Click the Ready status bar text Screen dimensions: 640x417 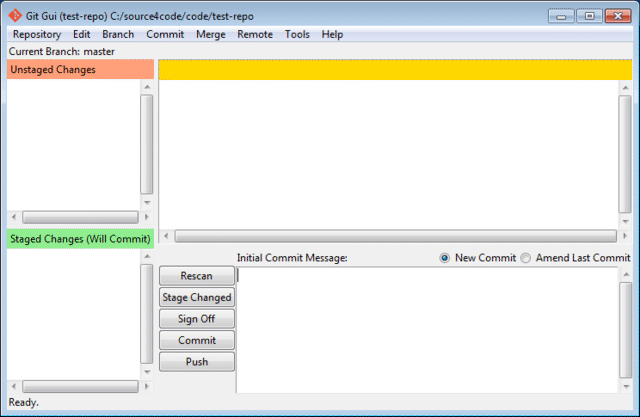pos(24,402)
